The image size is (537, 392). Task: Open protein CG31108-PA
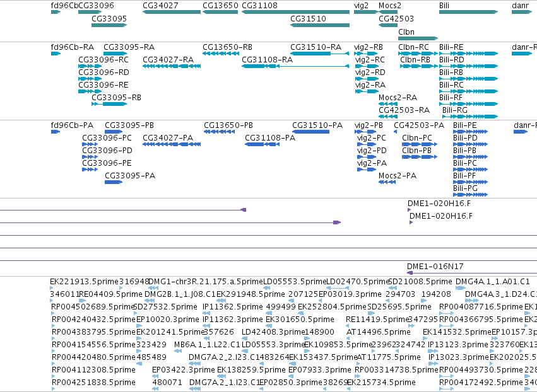pyautogui.click(x=270, y=138)
